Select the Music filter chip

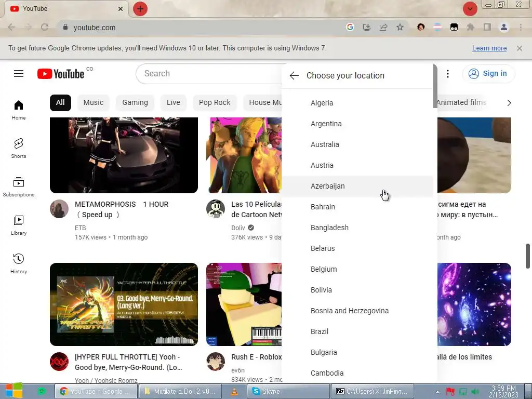(94, 102)
